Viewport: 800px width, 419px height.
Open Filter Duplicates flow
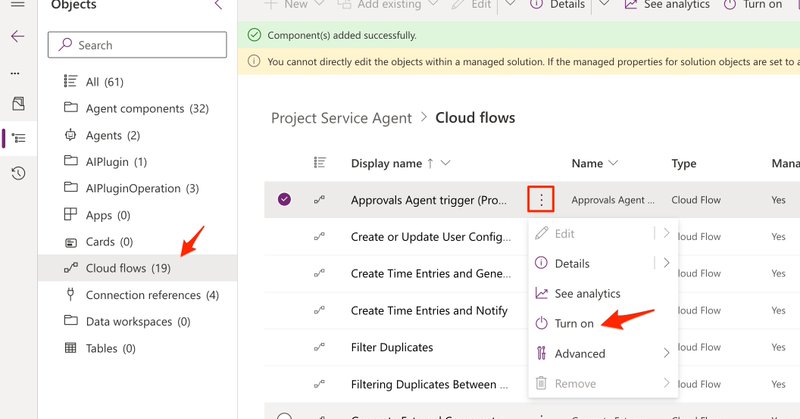tap(392, 347)
